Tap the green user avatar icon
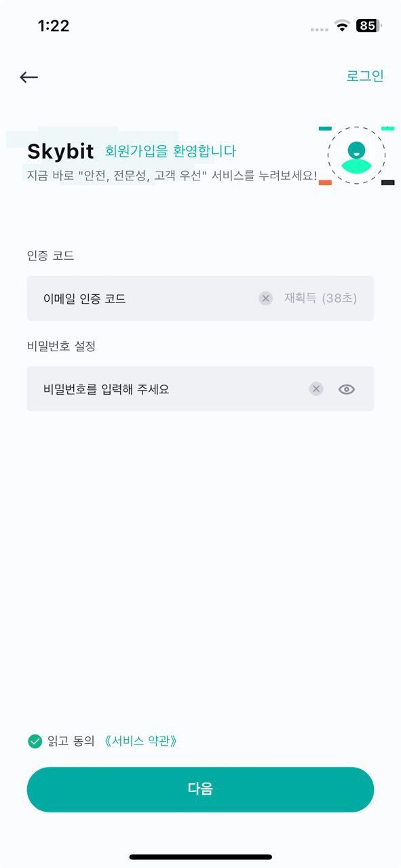 pos(356,156)
